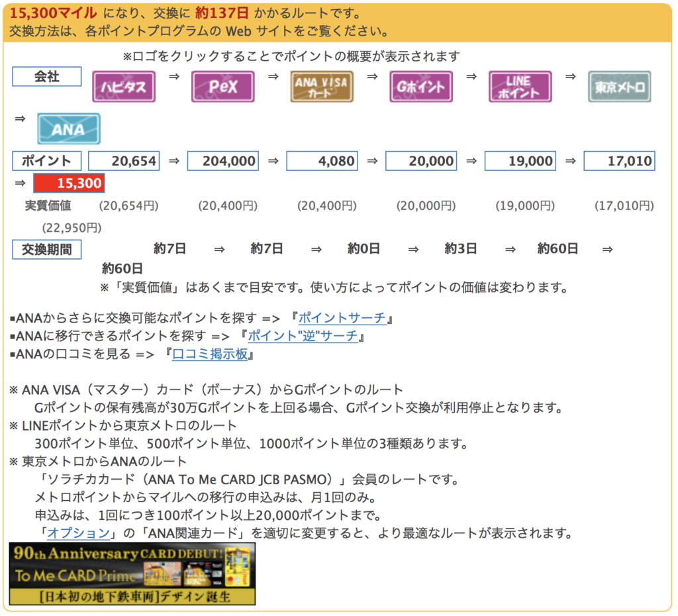Screen dimensions: 678x616
Task: Click the 204,000 points box
Action: coord(222,161)
